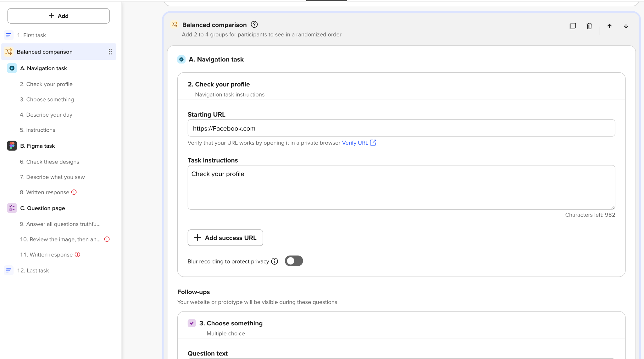Delete the Balanced comparison block
This screenshot has width=644, height=359.
coord(589,26)
